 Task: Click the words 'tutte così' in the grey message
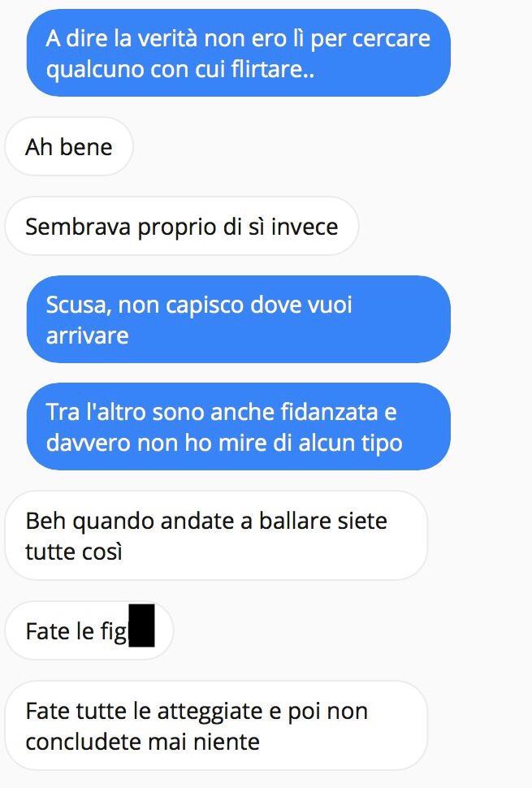click(74, 552)
